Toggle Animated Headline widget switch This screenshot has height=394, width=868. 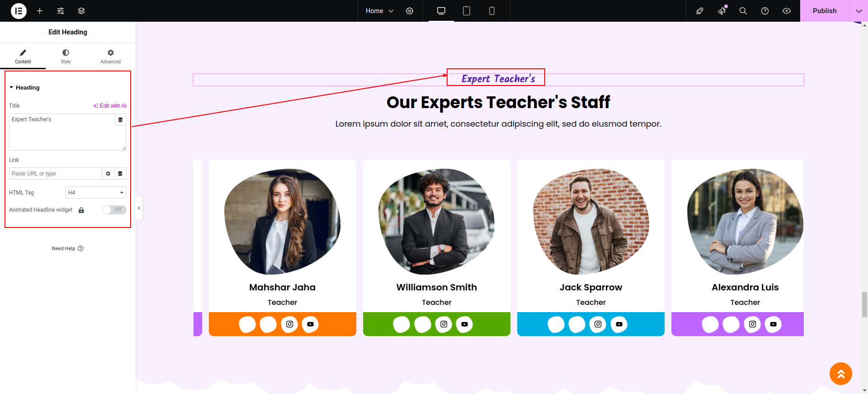click(x=114, y=210)
